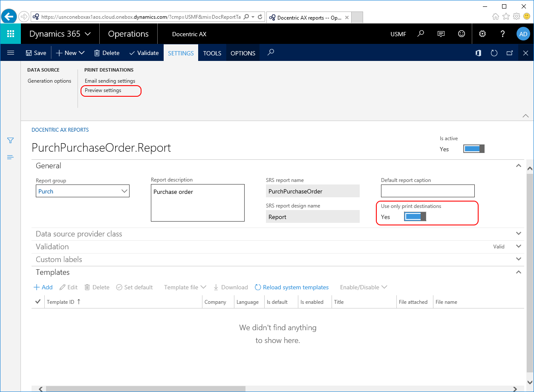The width and height of the screenshot is (534, 392).
Task: Open Email sending settings
Action: (110, 81)
